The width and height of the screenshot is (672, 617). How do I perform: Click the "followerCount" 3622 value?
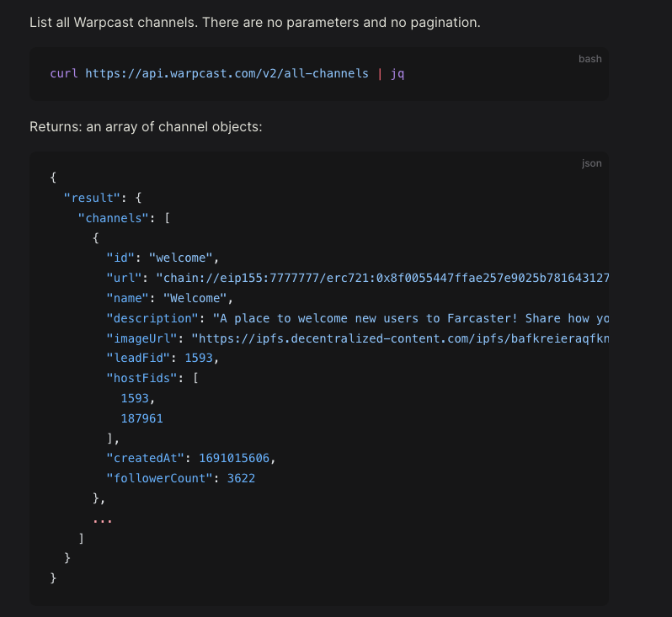tap(241, 479)
